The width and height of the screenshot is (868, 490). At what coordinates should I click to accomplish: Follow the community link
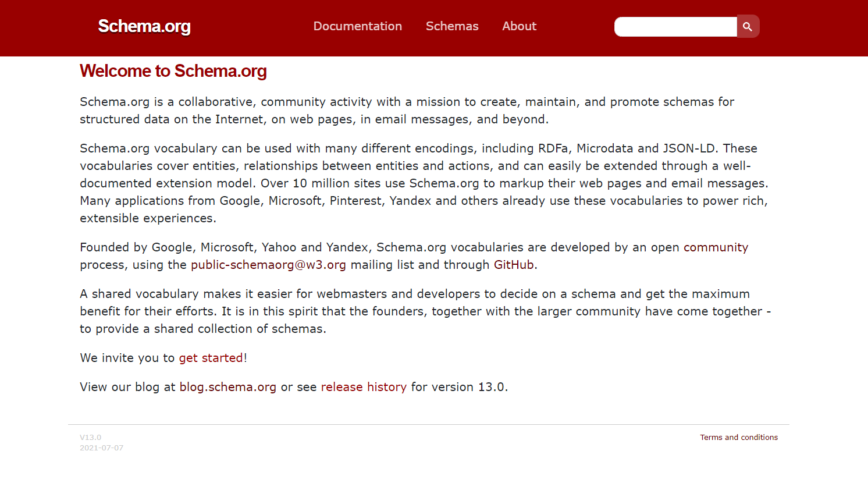tap(716, 247)
